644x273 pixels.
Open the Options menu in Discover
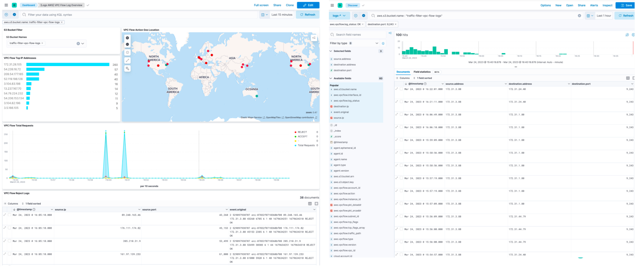click(x=545, y=5)
